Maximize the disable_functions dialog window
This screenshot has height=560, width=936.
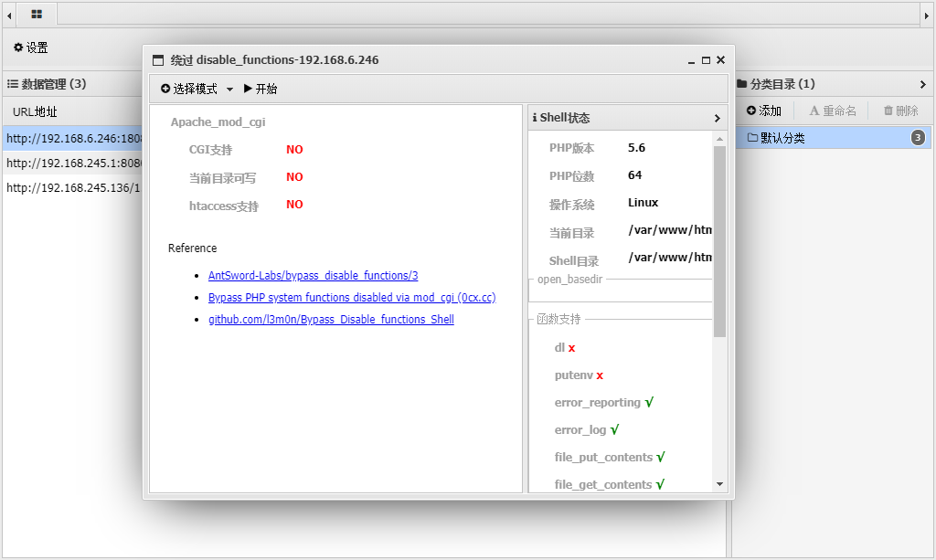click(706, 60)
